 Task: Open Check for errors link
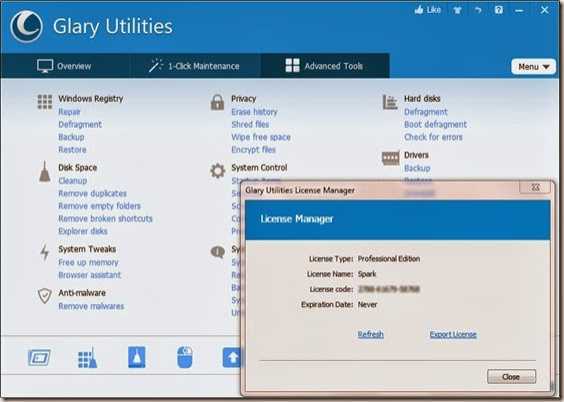pyautogui.click(x=433, y=137)
